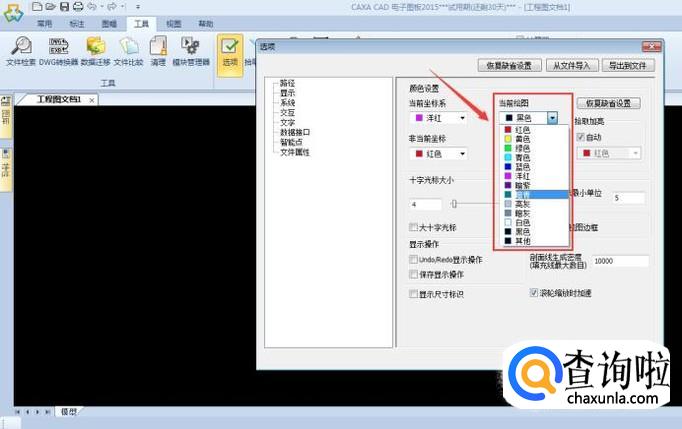Open the 文件检索 file search tool
Viewport: 682px width, 429px height.
(x=20, y=51)
